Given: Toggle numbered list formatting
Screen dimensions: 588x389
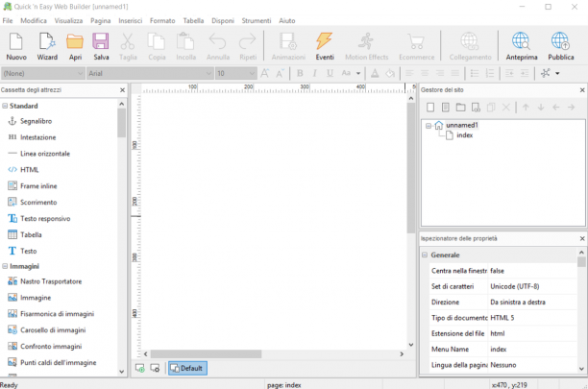Looking at the screenshot, I should pos(489,73).
